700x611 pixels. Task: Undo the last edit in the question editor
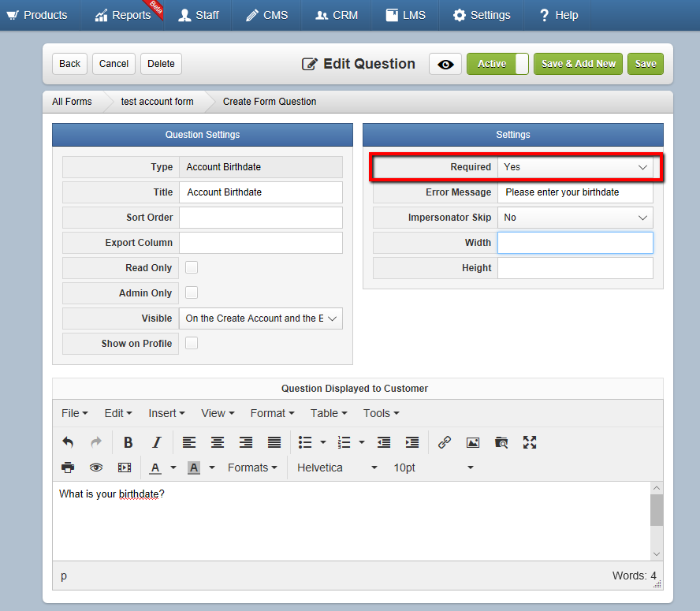68,442
